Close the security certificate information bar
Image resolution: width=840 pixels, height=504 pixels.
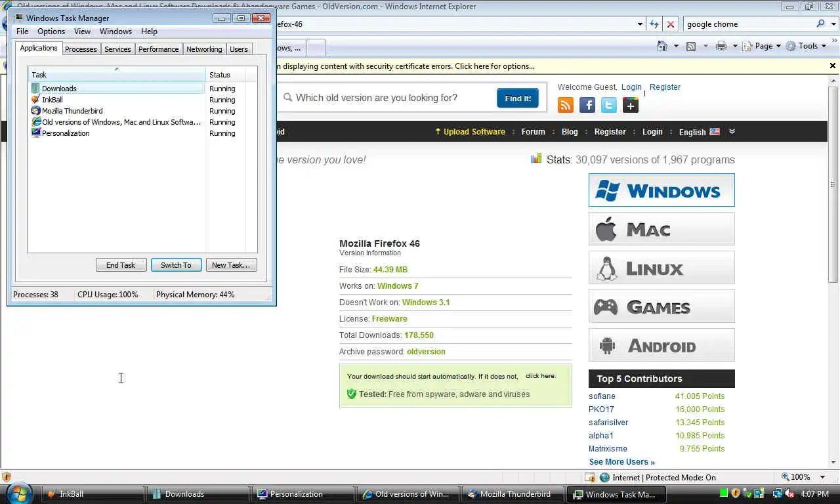coord(833,66)
